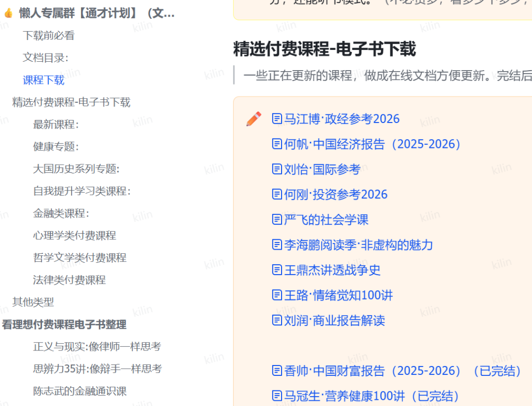Click the document icon before 香帅·中国财富报告
The image size is (532, 406).
point(276,371)
